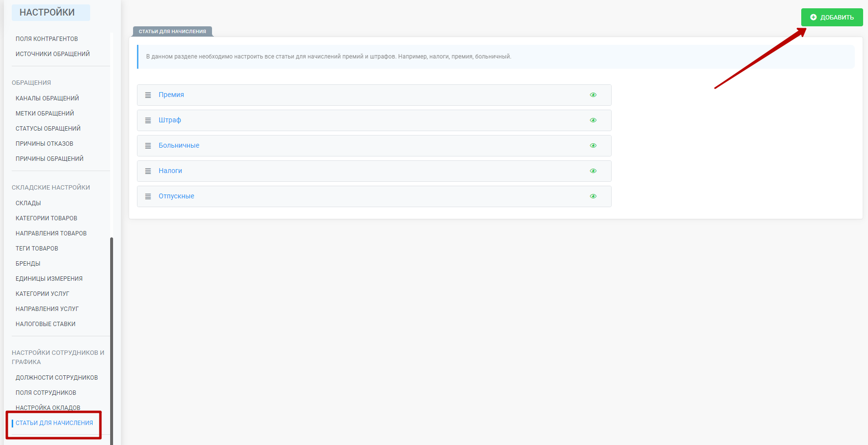Toggle visibility eye for Премия
This screenshot has width=868, height=445.
593,95
